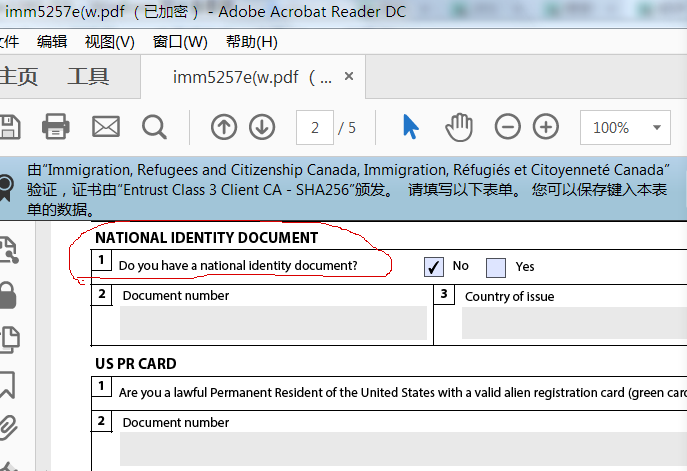Screen dimensions: 687x471
Task: Open the 视图(V) menu
Action: click(x=109, y=41)
